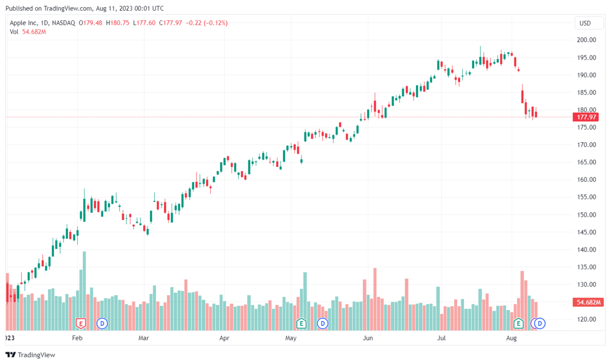Click the 165.00 price axis label
Screen dimensions: 611x364
pos(587,162)
